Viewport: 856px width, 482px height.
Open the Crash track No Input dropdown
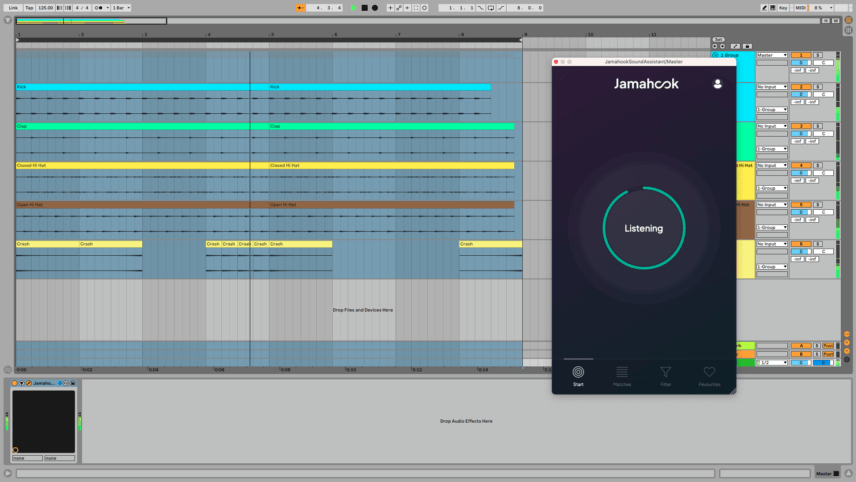coord(772,244)
